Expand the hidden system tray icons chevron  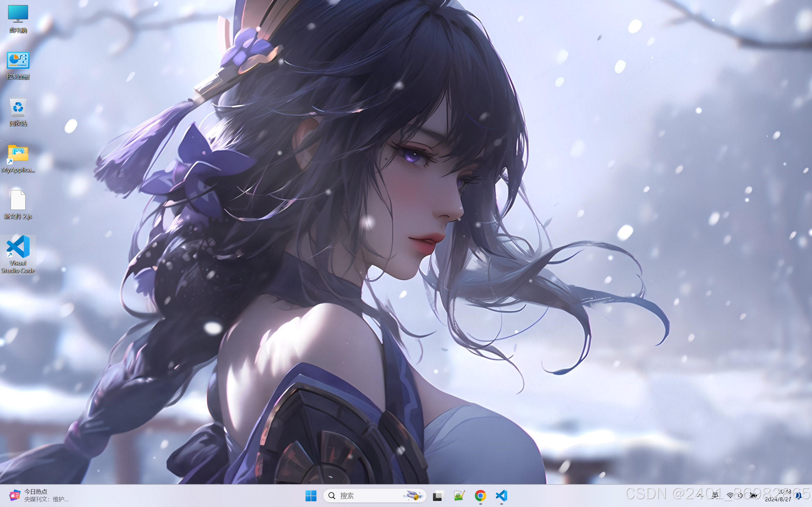tap(700, 495)
